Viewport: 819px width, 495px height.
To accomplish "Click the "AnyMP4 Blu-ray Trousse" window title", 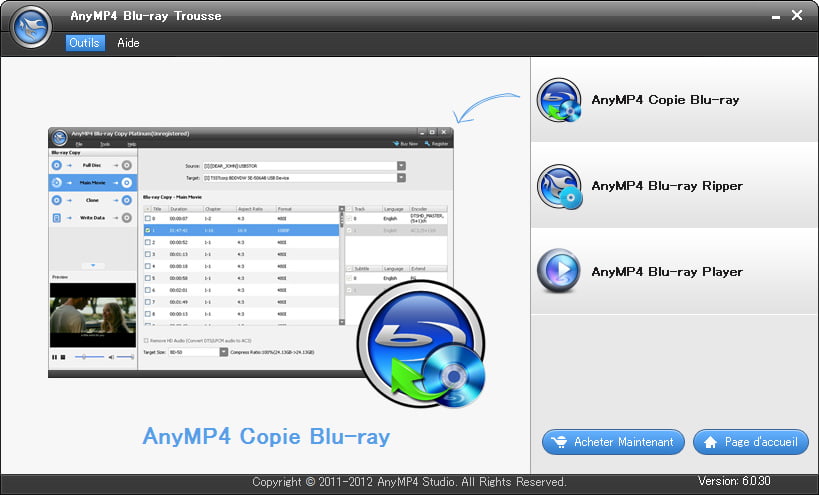I will click(146, 16).
